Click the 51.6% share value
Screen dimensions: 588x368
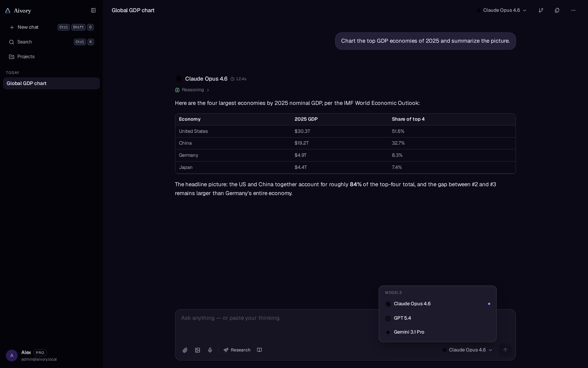click(x=398, y=131)
